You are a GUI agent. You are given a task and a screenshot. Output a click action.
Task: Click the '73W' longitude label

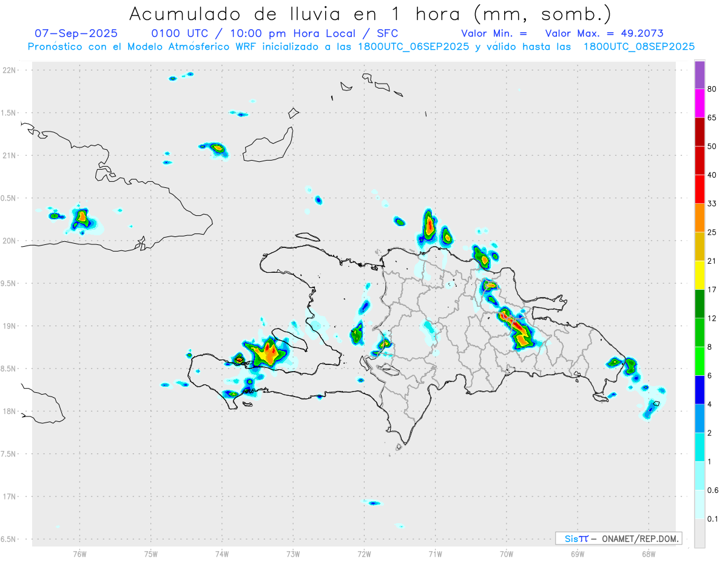(x=293, y=554)
